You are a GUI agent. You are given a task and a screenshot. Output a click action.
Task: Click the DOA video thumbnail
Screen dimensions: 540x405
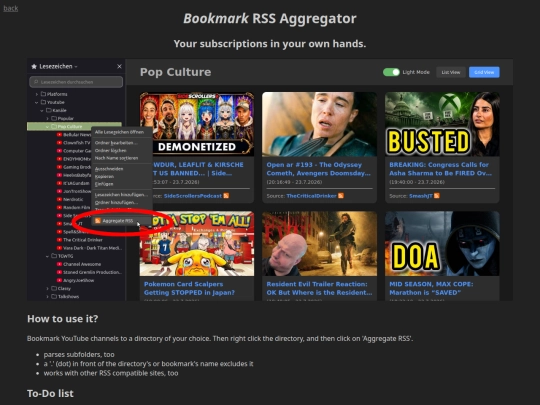point(442,243)
